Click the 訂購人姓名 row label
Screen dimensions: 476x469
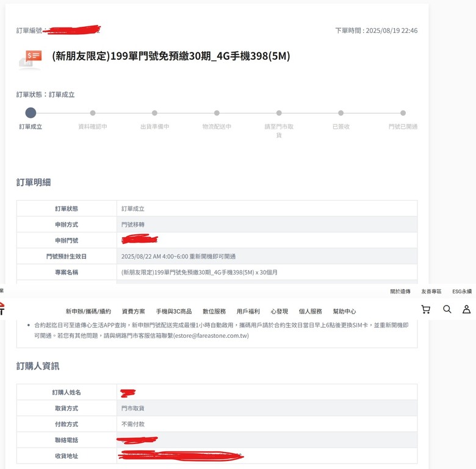pyautogui.click(x=67, y=392)
